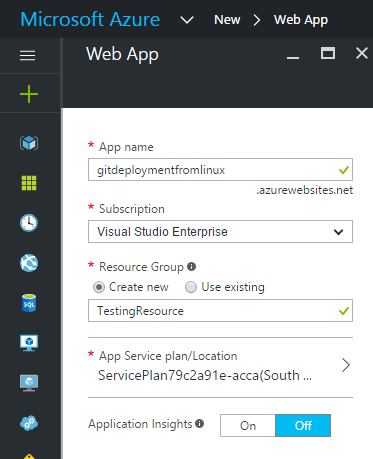Select the Use existing radio button

click(x=191, y=287)
